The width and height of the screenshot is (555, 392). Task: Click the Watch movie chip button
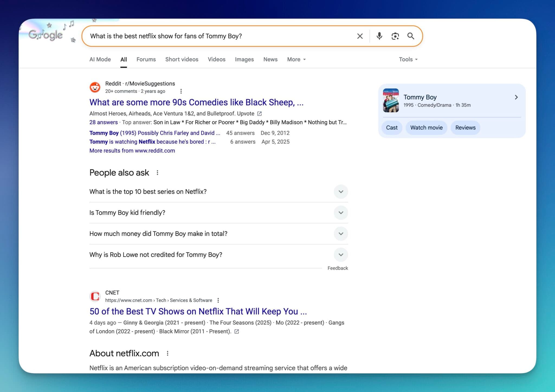tap(426, 128)
